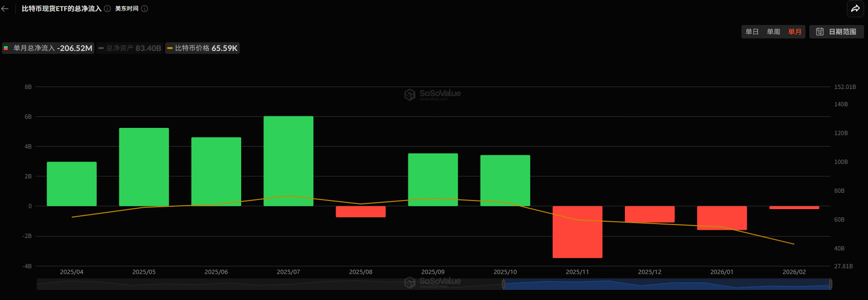Viewport: 868px width, 300px height.
Task: Hide the 比特币价格 line series
Action: (202, 48)
